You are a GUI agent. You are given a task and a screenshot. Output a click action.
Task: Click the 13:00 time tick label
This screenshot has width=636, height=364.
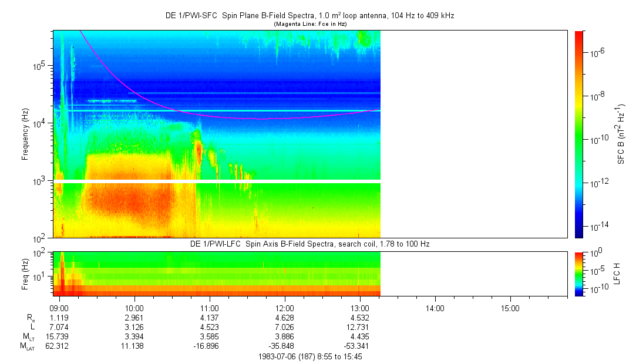pyautogui.click(x=359, y=308)
